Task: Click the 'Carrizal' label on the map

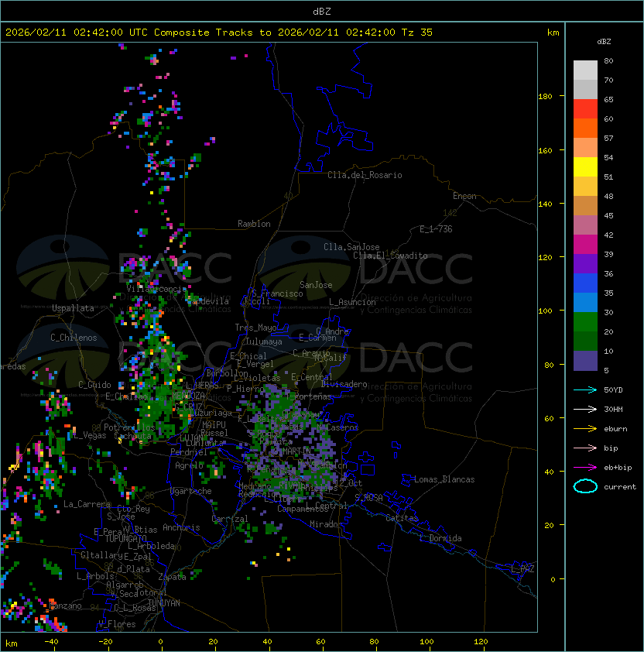Action: tap(230, 519)
